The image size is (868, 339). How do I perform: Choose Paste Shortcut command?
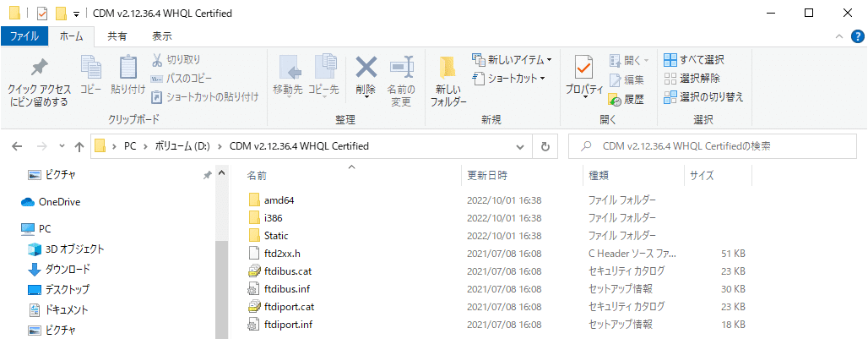point(205,97)
